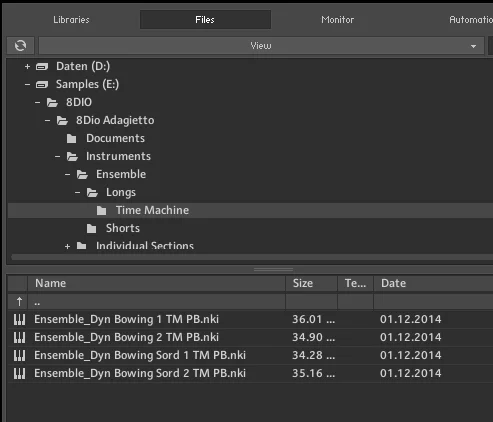This screenshot has width=493, height=422.
Task: Click the refresh browser icon
Action: pyautogui.click(x=20, y=45)
